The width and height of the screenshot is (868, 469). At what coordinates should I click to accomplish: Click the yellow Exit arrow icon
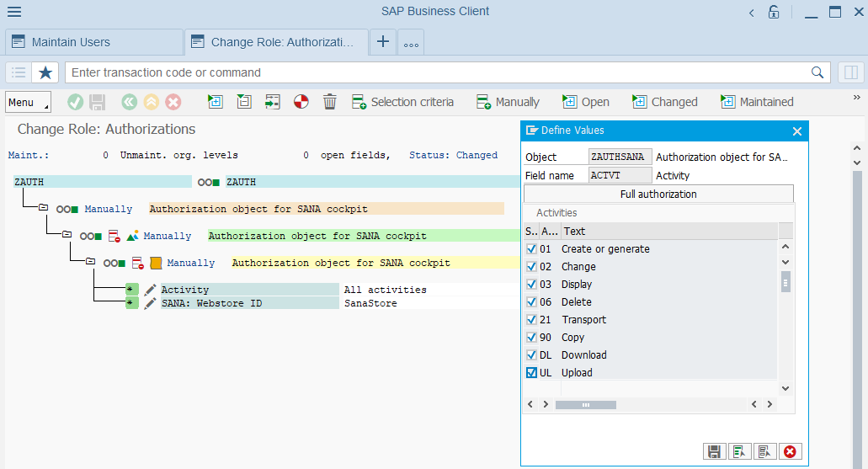(152, 102)
